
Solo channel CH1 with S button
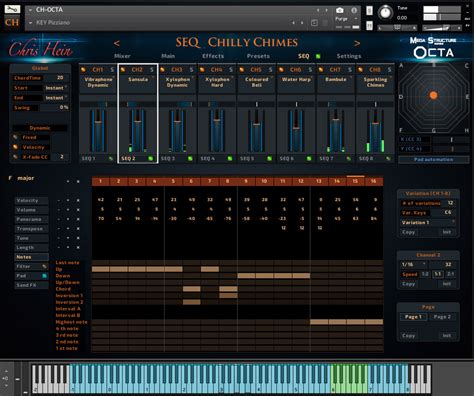click(112, 69)
